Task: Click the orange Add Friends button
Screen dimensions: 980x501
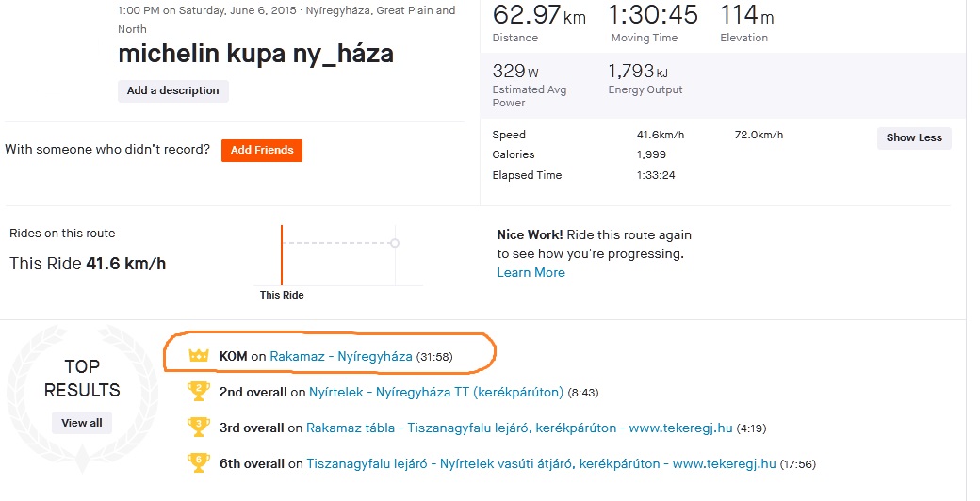Action: coord(262,150)
